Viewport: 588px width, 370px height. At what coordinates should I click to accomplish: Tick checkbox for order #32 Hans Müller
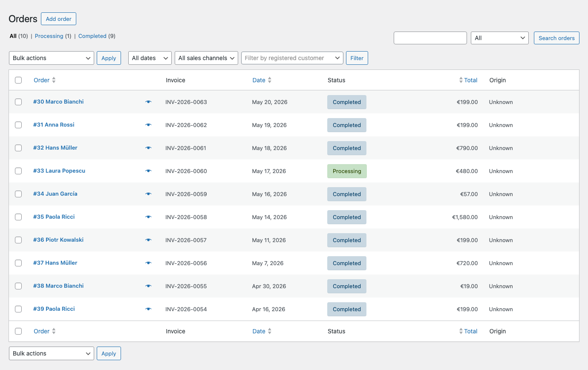pos(18,148)
